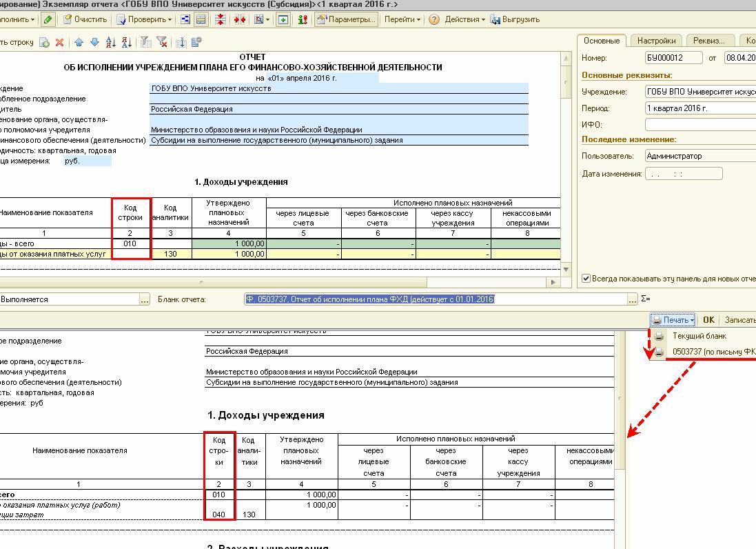Switch to the Реквиз... tab
This screenshot has width=756, height=549.
coord(709,41)
